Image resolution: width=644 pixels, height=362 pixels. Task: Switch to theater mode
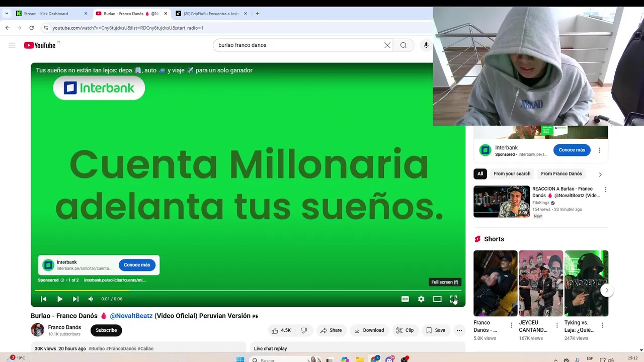point(437,299)
